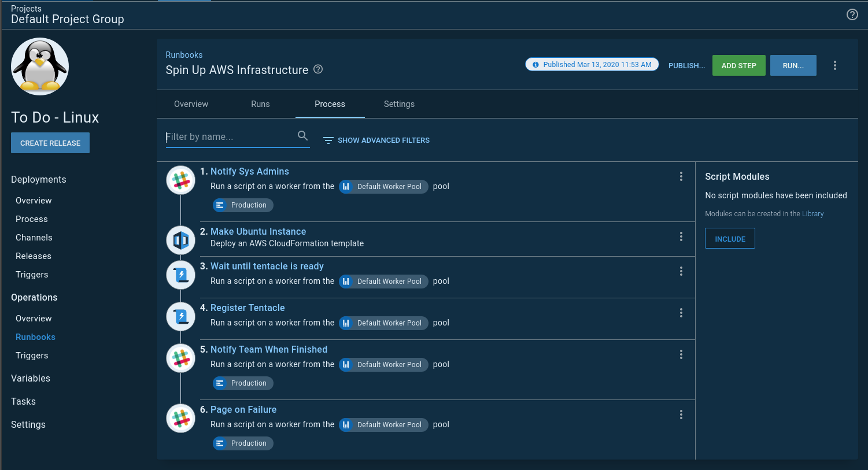This screenshot has height=470, width=868.
Task: Expand Show Advanced Filters
Action: [x=376, y=140]
